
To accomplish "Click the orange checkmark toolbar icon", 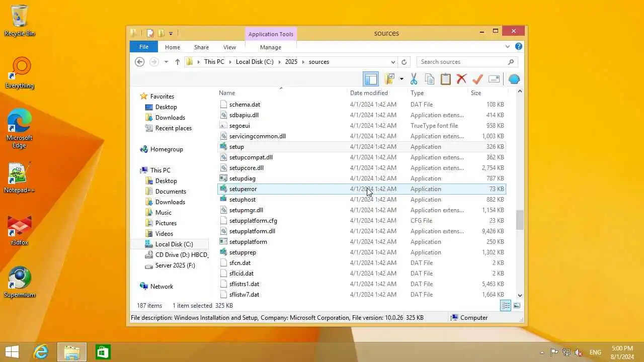I will (477, 79).
